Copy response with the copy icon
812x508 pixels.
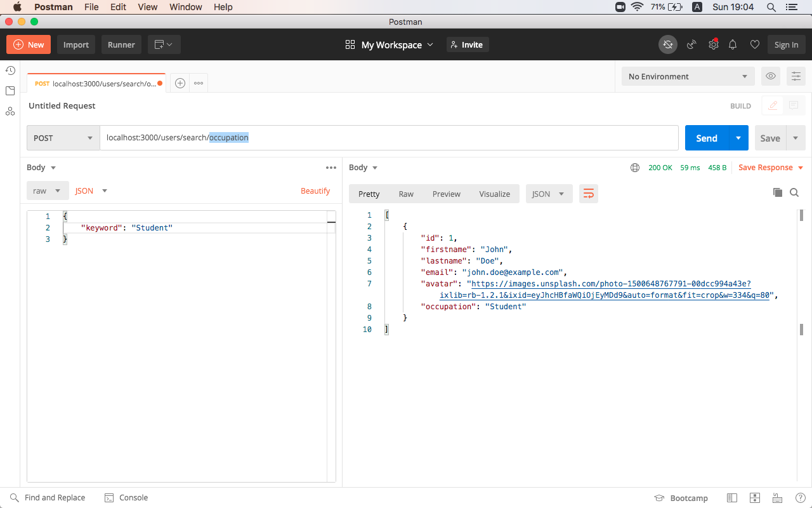click(x=778, y=192)
